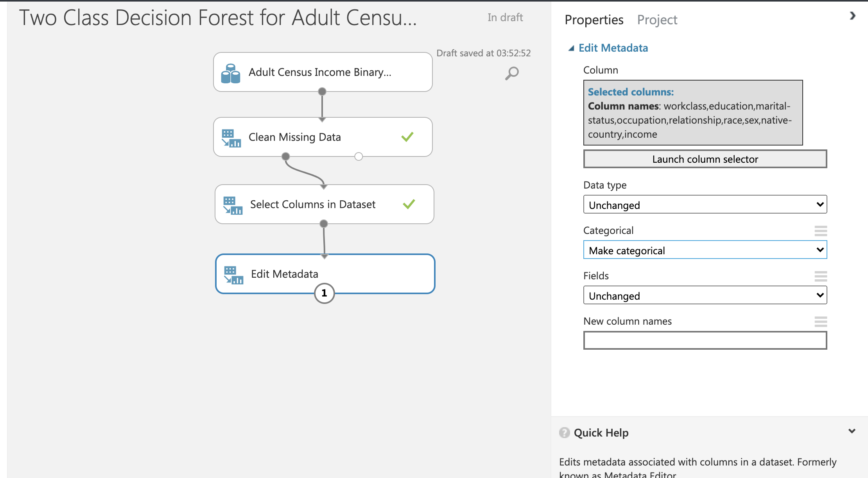
Task: Collapse the Edit Metadata properties section
Action: pos(571,47)
